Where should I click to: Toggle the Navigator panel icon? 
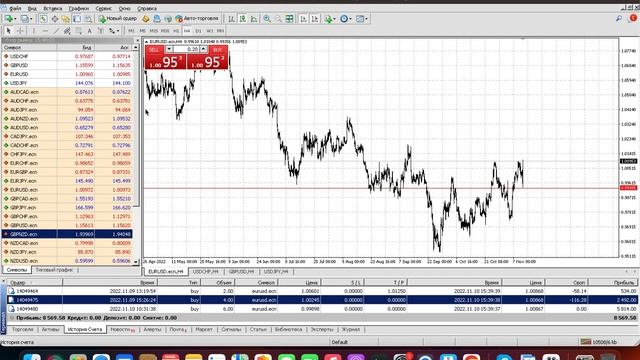pyautogui.click(x=66, y=19)
